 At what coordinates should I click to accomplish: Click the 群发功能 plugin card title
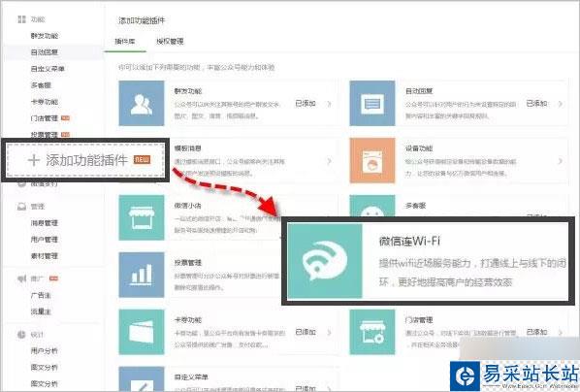188,91
